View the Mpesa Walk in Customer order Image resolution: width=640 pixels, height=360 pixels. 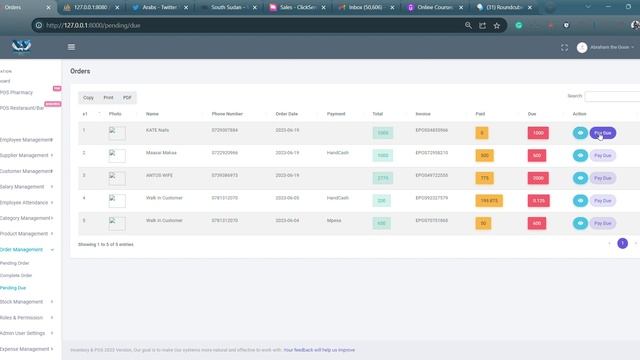coord(580,223)
